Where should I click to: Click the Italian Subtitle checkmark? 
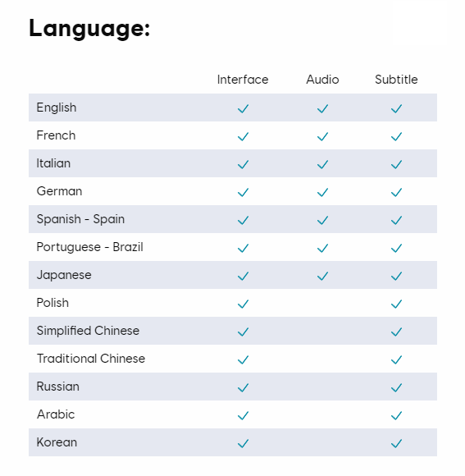click(x=396, y=164)
